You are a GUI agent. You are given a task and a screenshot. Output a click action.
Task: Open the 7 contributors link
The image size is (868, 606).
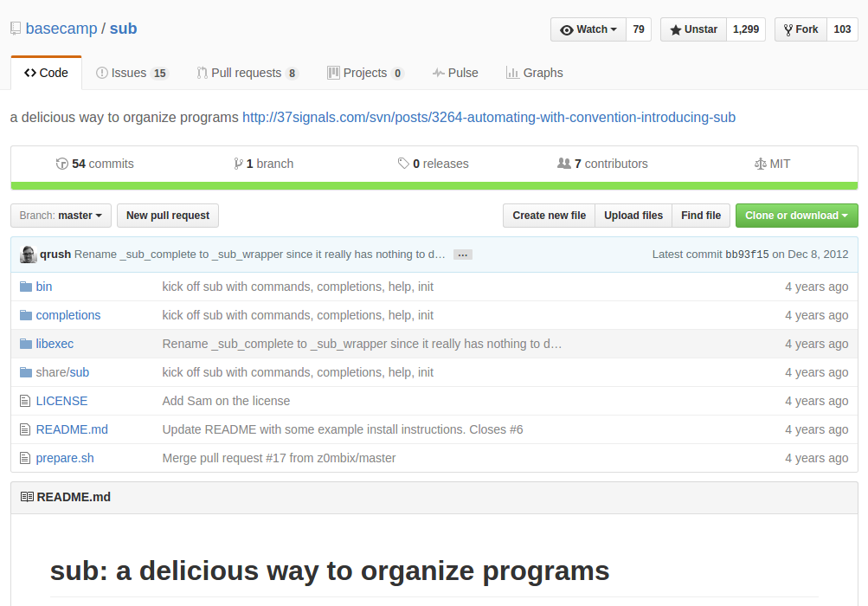[x=602, y=164]
